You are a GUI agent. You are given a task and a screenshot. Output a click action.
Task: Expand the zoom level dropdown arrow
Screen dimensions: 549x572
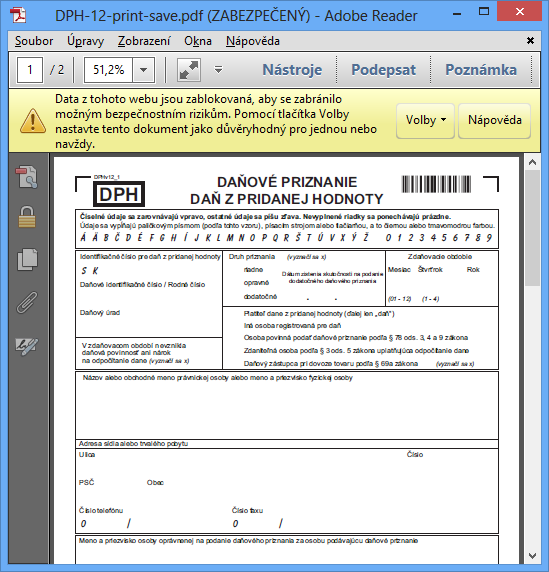(144, 70)
